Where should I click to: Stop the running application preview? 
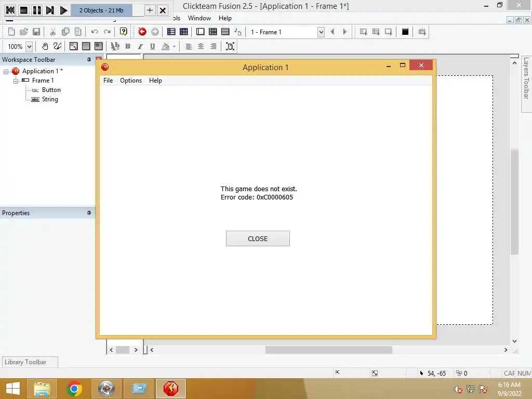[x=24, y=10]
